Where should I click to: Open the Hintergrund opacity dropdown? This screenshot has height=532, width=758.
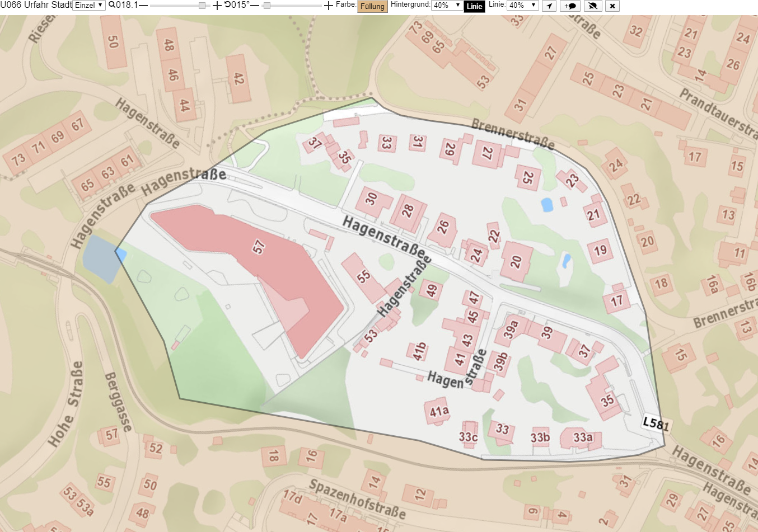(x=447, y=5)
